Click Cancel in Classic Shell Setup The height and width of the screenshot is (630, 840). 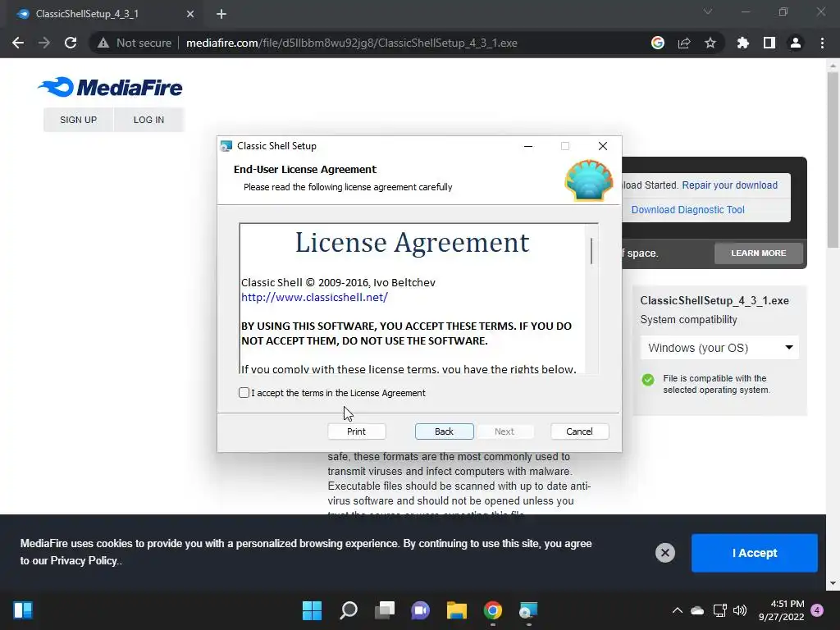click(x=580, y=431)
